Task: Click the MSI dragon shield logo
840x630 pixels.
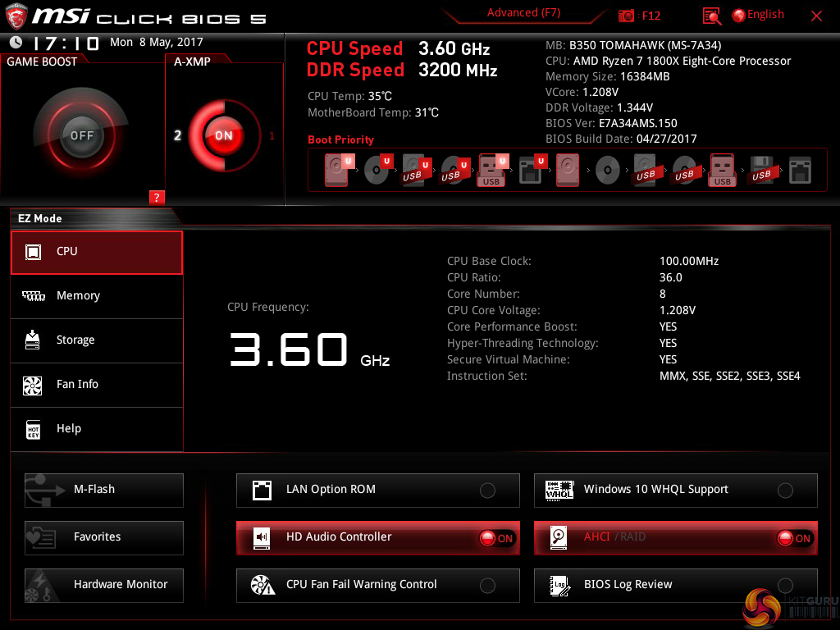Action: [x=16, y=16]
